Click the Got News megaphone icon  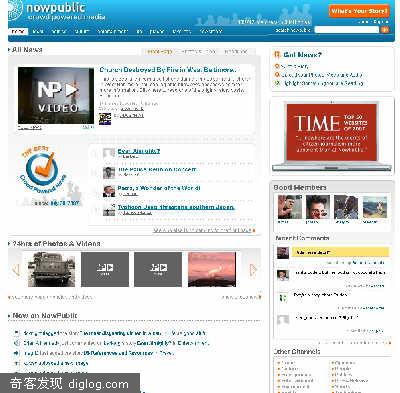[x=277, y=55]
